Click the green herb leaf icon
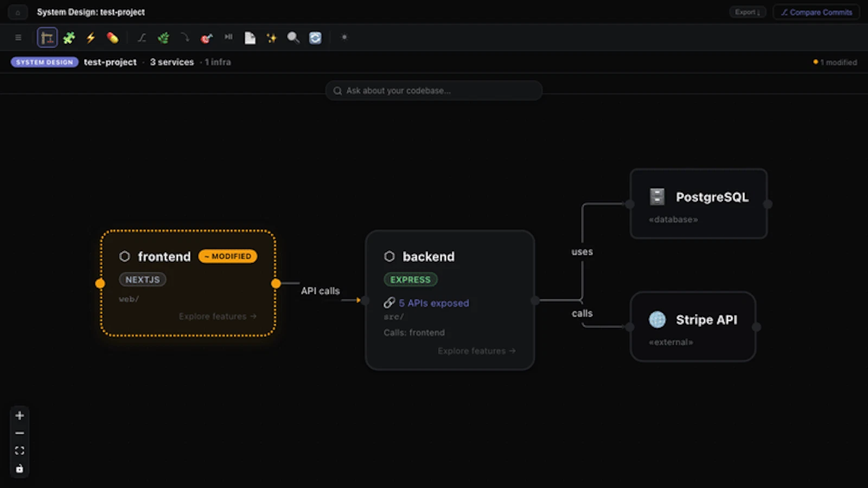This screenshot has height=488, width=868. click(x=163, y=37)
